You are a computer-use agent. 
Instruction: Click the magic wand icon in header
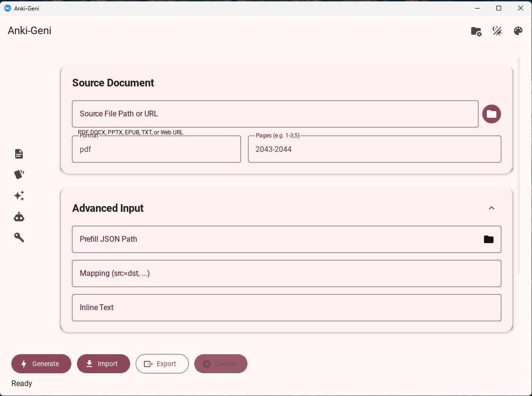pos(497,31)
